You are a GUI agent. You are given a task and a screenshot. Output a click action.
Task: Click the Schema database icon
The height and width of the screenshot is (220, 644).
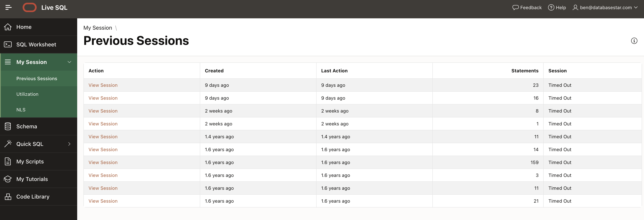point(8,126)
